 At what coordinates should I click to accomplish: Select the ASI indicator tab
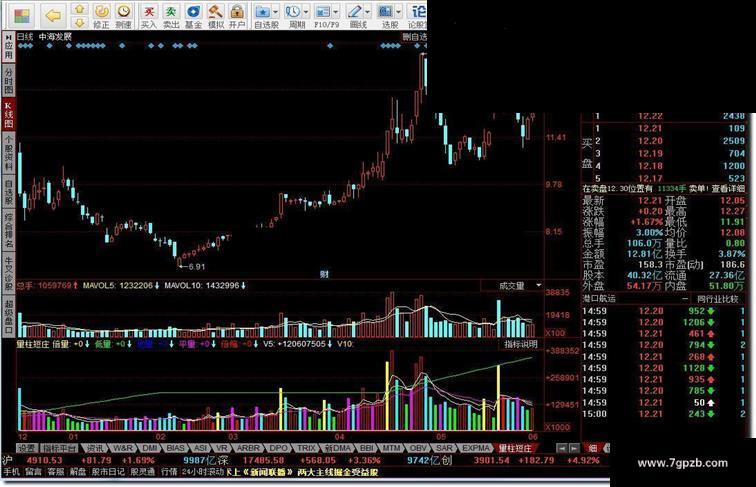(x=200, y=448)
